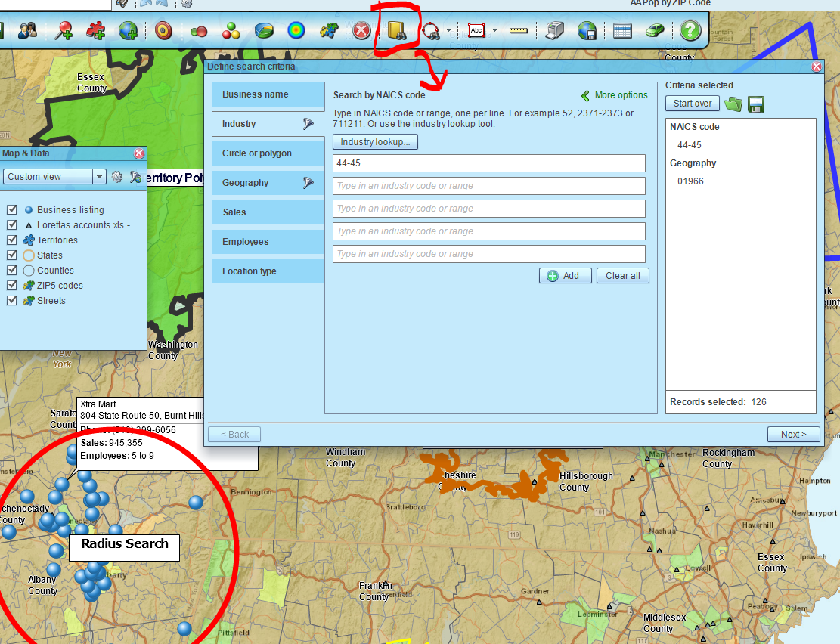Expand the Abc label tool dropdown arrow

click(x=494, y=30)
